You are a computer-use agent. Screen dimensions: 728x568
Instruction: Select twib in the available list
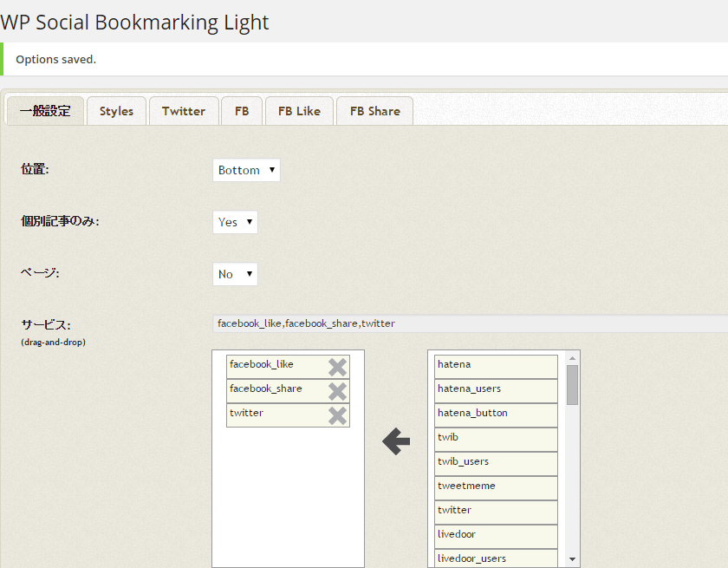pyautogui.click(x=496, y=440)
